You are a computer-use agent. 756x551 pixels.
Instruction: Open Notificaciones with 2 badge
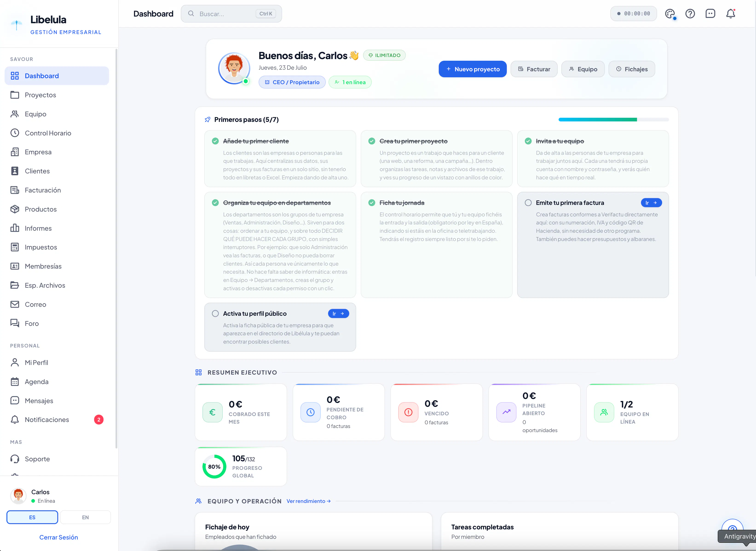pyautogui.click(x=57, y=420)
